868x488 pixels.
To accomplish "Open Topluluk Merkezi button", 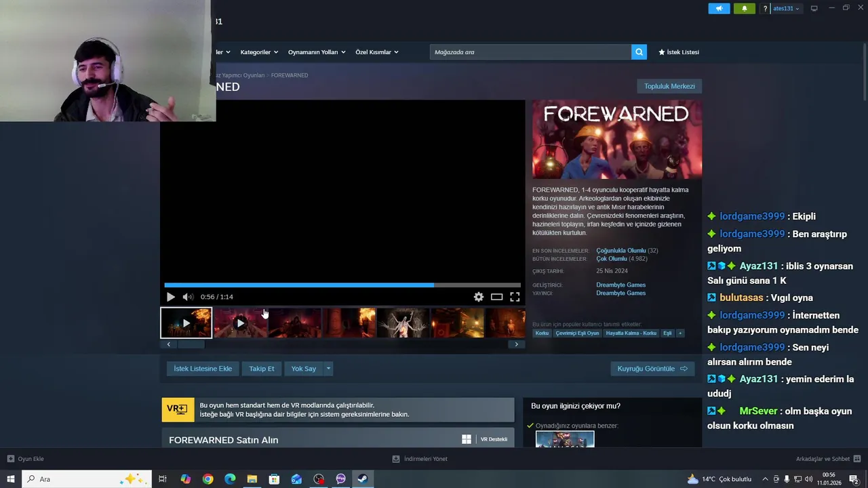I will pos(669,86).
